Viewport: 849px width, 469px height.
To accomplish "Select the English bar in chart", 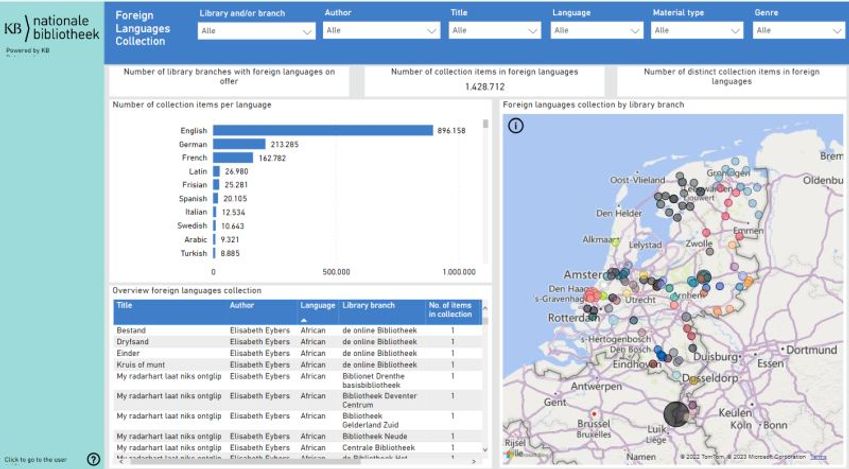I will [x=322, y=130].
